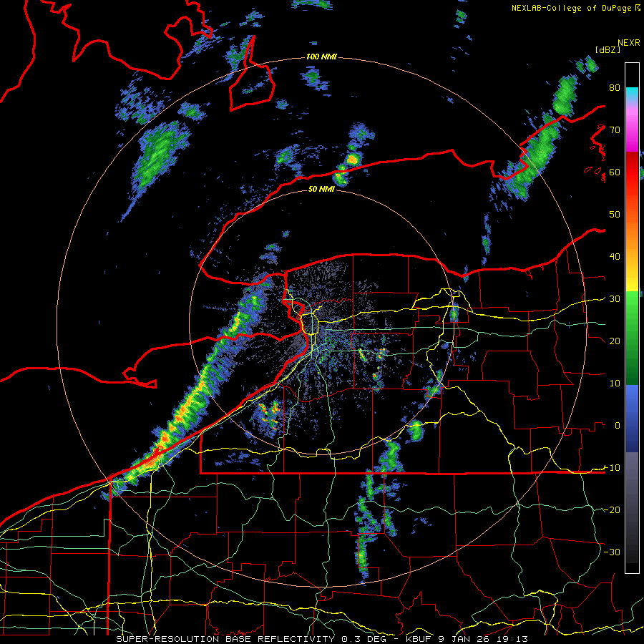Click the 50 value on the dBZ scale
The image size is (644, 644).
(x=615, y=215)
